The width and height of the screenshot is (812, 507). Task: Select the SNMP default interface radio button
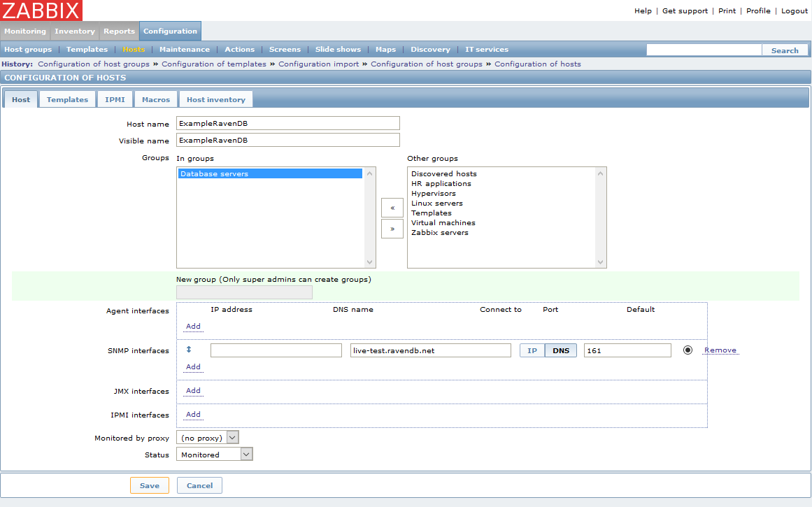pyautogui.click(x=688, y=350)
